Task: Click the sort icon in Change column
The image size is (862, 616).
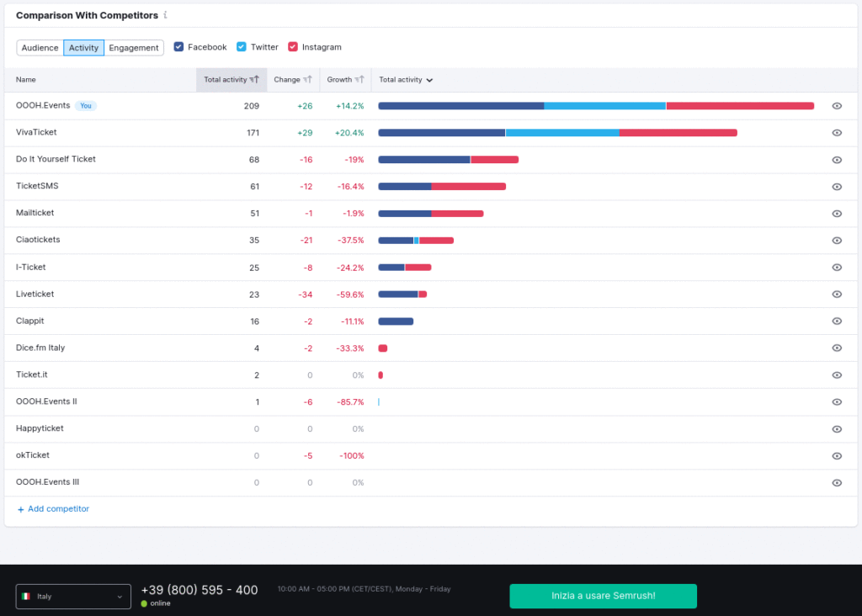Action: 309,80
